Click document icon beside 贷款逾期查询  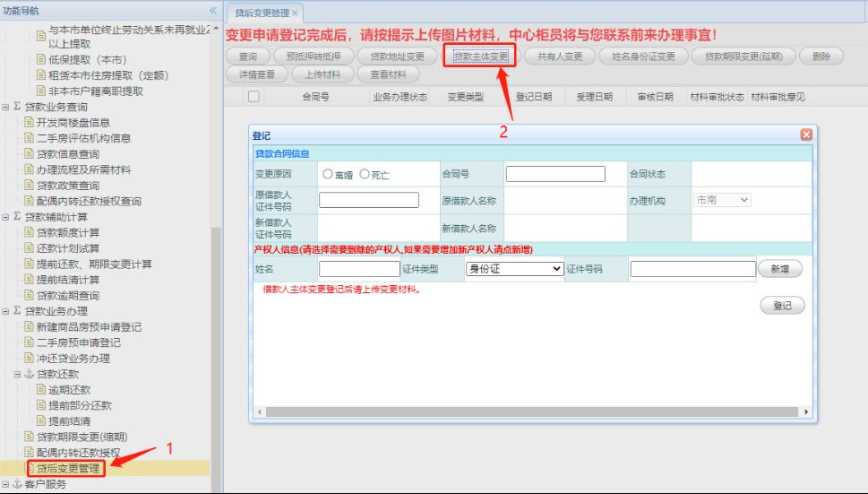pos(30,295)
